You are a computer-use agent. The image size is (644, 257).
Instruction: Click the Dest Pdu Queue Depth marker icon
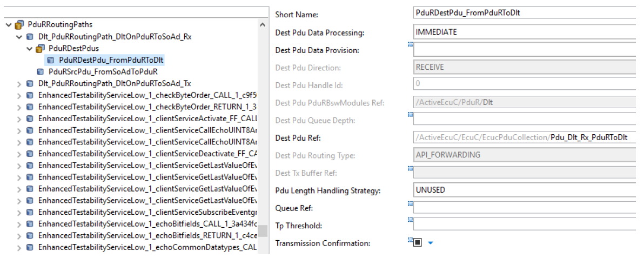410,114
